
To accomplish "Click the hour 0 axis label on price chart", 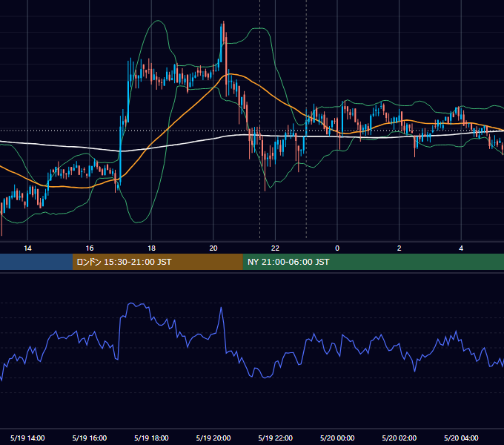I will click(x=337, y=248).
